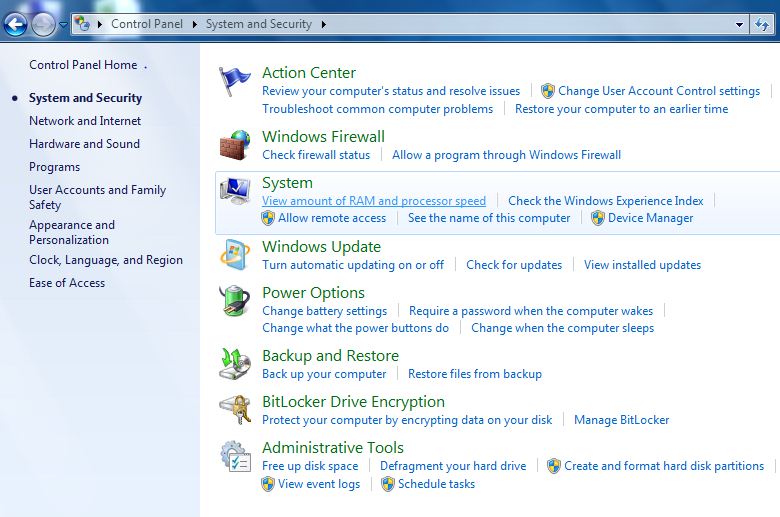780x517 pixels.
Task: Expand the arrow after Control Panel breadcrumb
Action: click(x=195, y=24)
